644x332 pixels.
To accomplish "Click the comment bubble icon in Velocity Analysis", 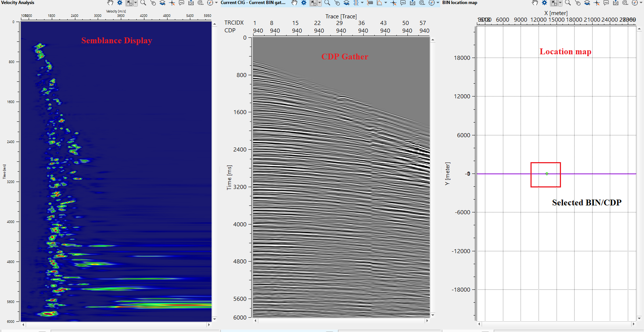I will tap(181, 3).
